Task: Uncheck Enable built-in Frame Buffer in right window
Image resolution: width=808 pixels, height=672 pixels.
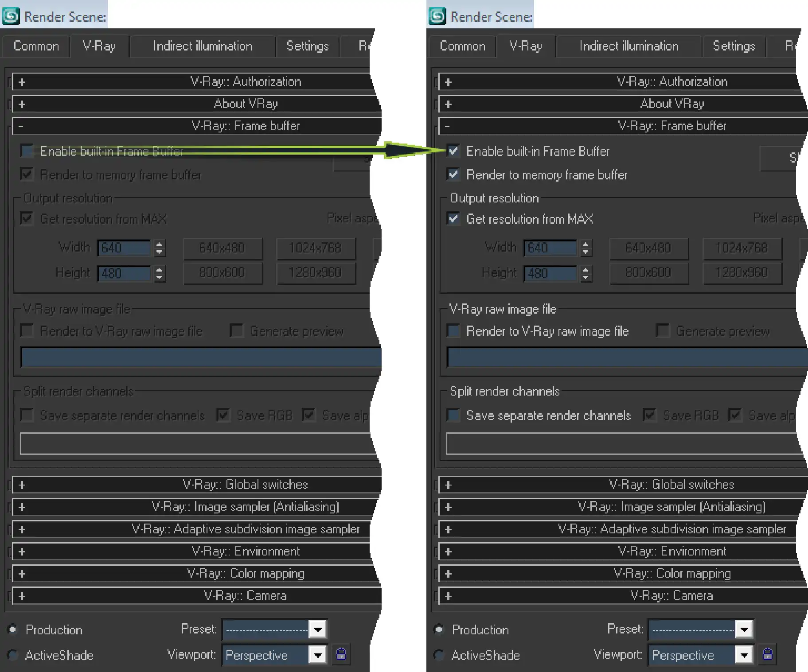Action: click(453, 151)
